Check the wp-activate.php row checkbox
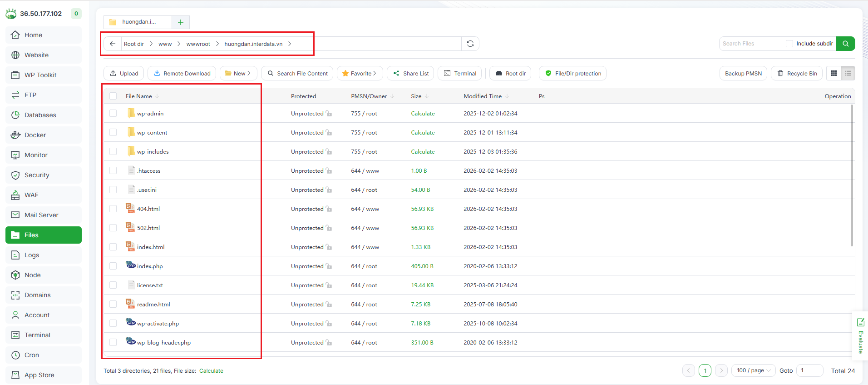 coord(113,323)
